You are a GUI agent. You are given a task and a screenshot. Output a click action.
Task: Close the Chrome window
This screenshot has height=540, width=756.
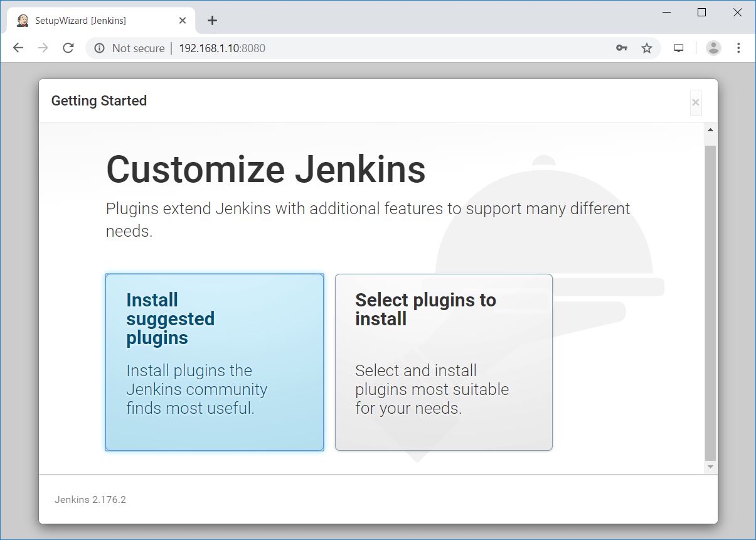point(738,13)
